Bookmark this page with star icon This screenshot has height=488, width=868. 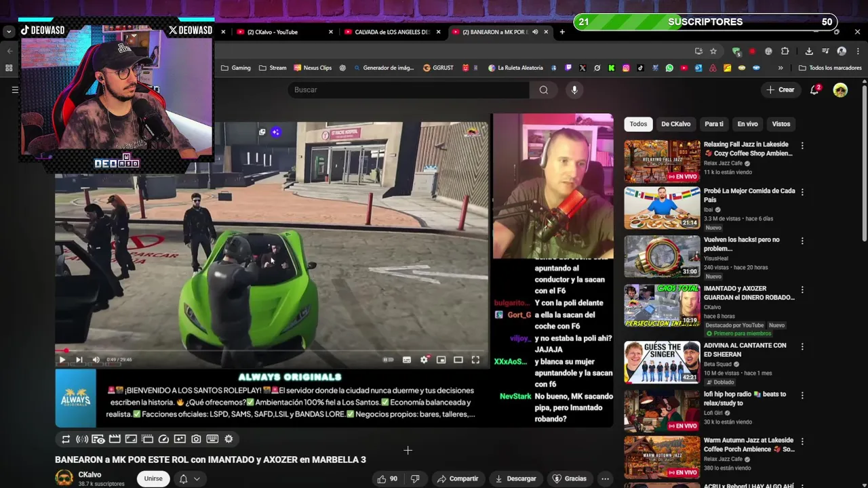(713, 51)
